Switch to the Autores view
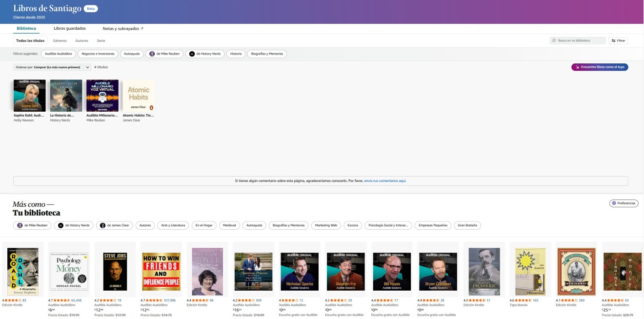644x319 pixels. 81,40
